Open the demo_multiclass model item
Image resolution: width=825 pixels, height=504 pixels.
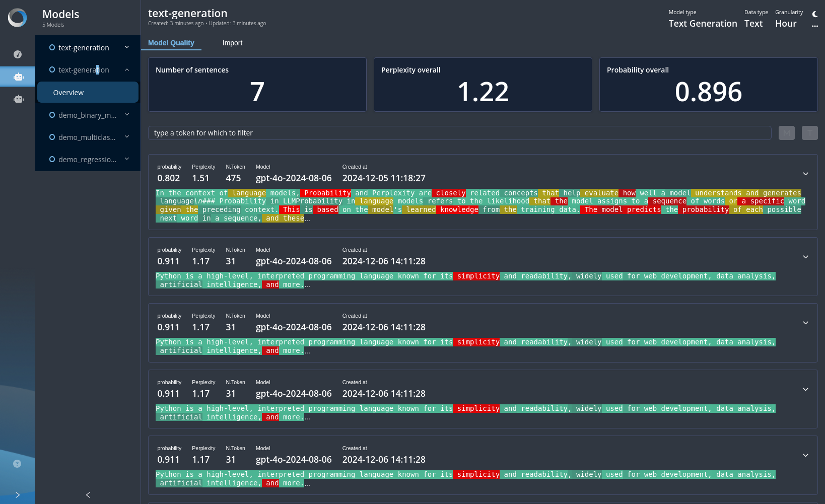tap(87, 137)
